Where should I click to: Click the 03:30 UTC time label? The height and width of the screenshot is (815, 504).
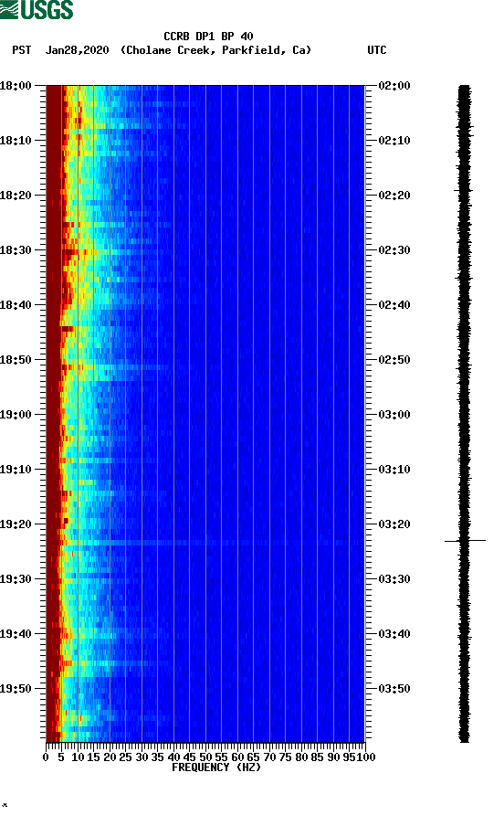coord(394,579)
